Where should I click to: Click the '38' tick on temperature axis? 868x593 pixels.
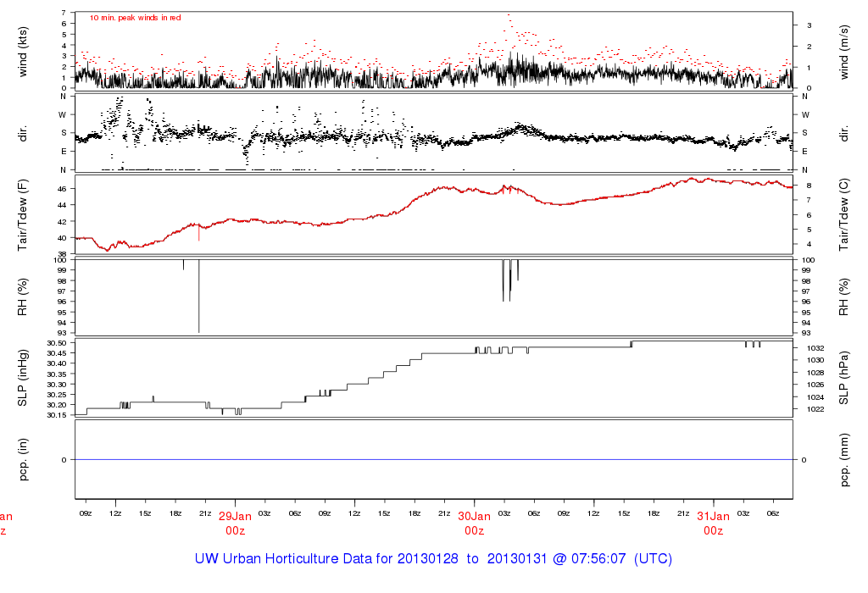click(62, 254)
